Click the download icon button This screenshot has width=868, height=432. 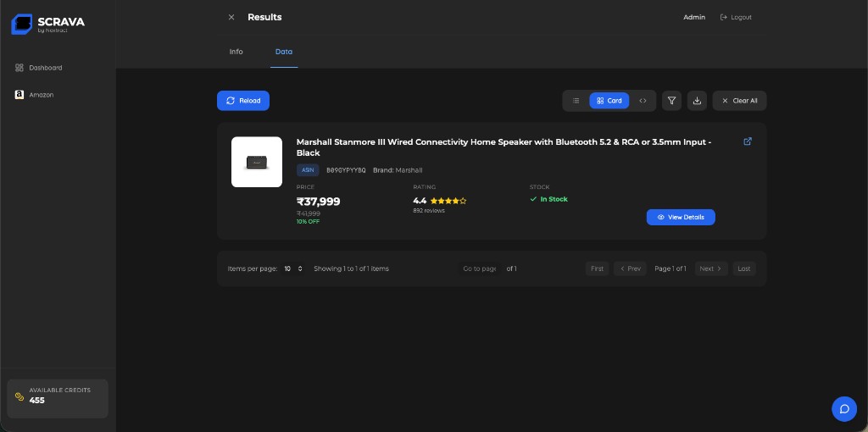(697, 101)
